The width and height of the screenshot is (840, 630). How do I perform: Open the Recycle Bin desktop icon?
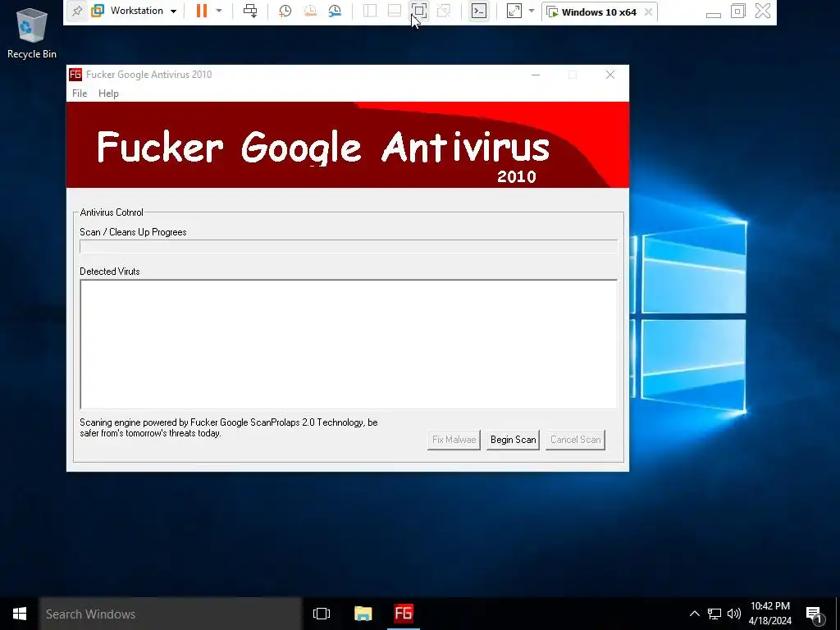pyautogui.click(x=32, y=33)
